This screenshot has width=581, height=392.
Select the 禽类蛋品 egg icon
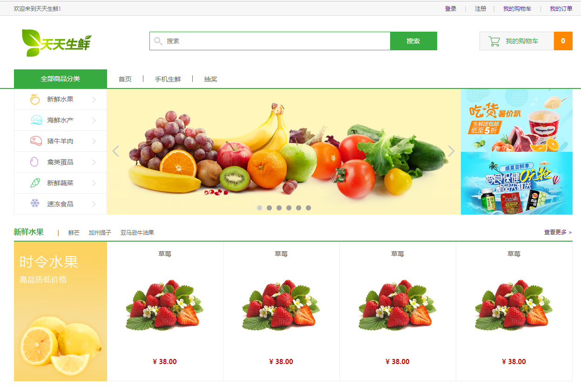pos(34,162)
